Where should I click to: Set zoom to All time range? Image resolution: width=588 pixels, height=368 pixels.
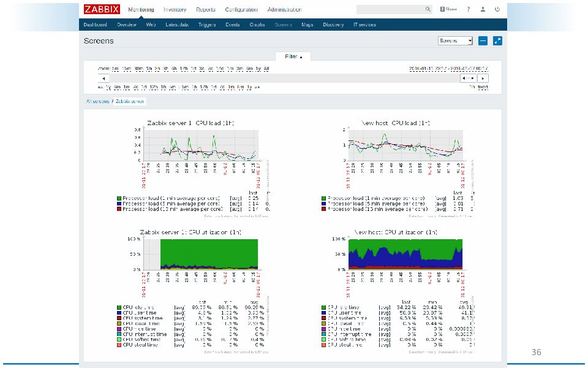click(266, 69)
